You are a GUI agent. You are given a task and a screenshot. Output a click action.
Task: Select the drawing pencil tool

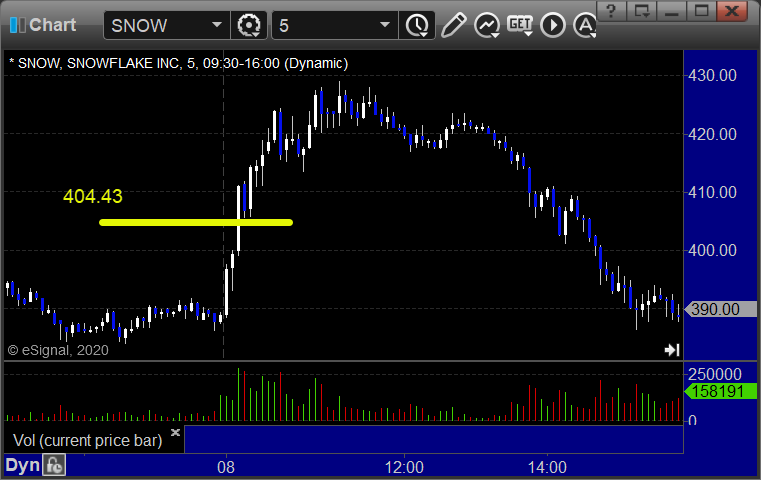453,25
